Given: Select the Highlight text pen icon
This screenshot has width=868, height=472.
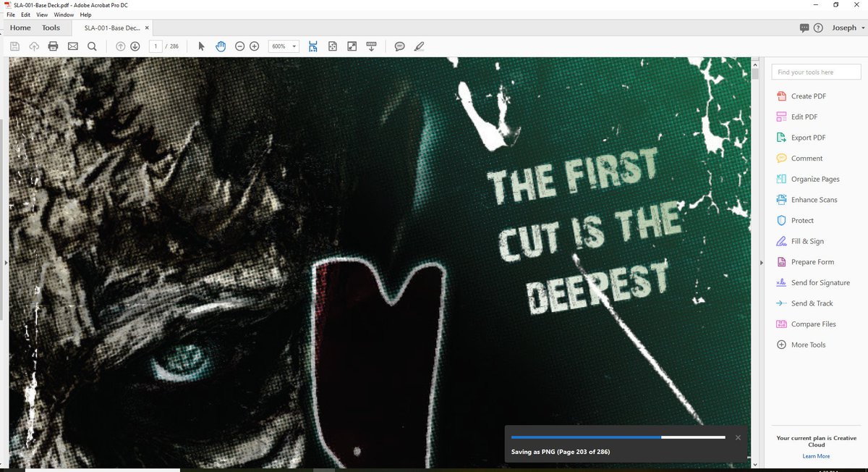Looking at the screenshot, I should point(419,46).
